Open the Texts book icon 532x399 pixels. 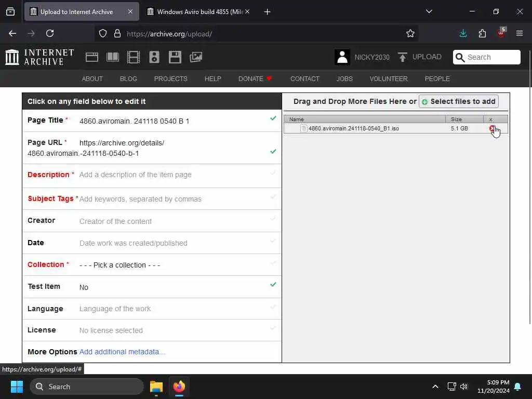click(x=113, y=57)
